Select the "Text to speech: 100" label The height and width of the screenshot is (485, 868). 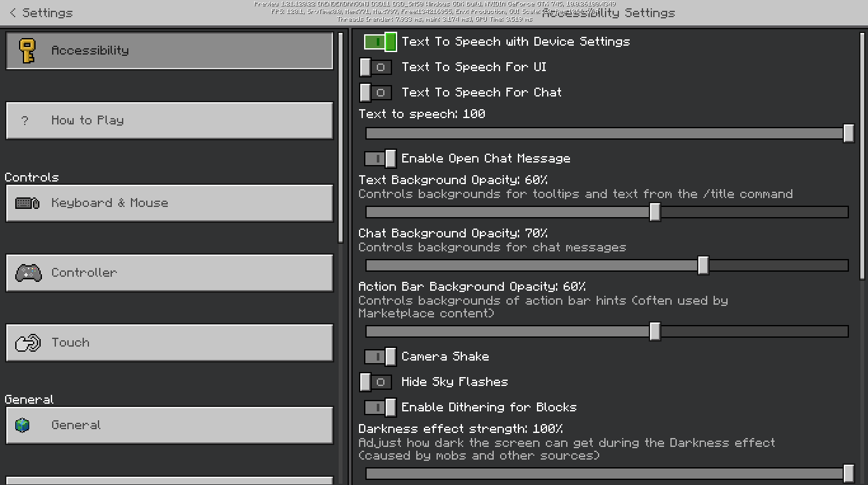click(x=422, y=114)
